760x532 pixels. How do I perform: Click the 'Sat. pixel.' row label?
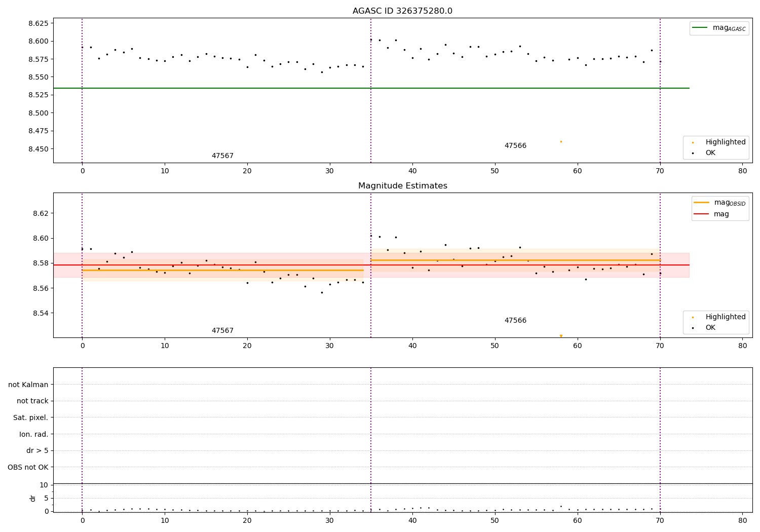click(x=31, y=417)
